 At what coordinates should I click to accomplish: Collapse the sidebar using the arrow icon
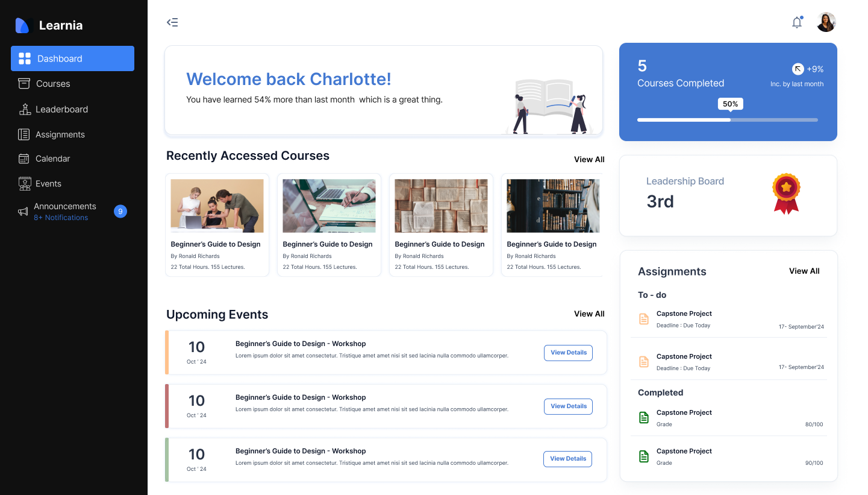[x=172, y=22]
